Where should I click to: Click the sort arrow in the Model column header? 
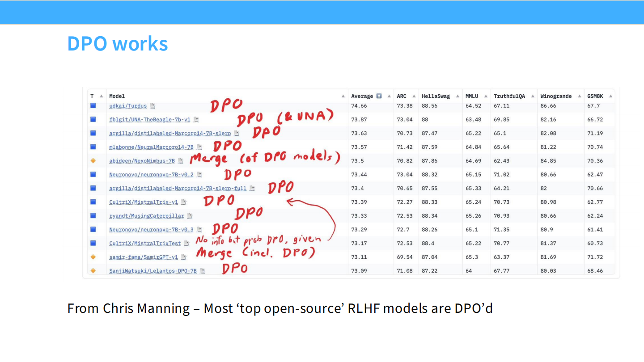343,96
